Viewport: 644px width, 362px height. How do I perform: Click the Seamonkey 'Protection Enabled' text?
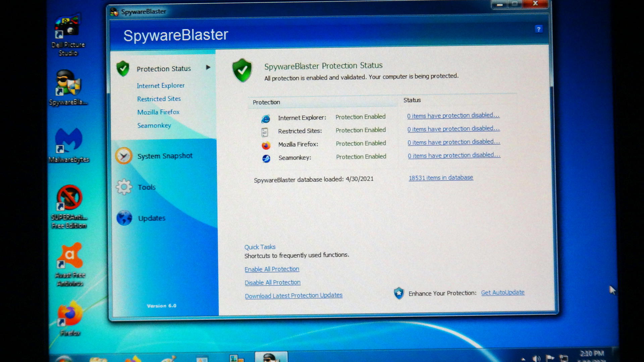[361, 157]
